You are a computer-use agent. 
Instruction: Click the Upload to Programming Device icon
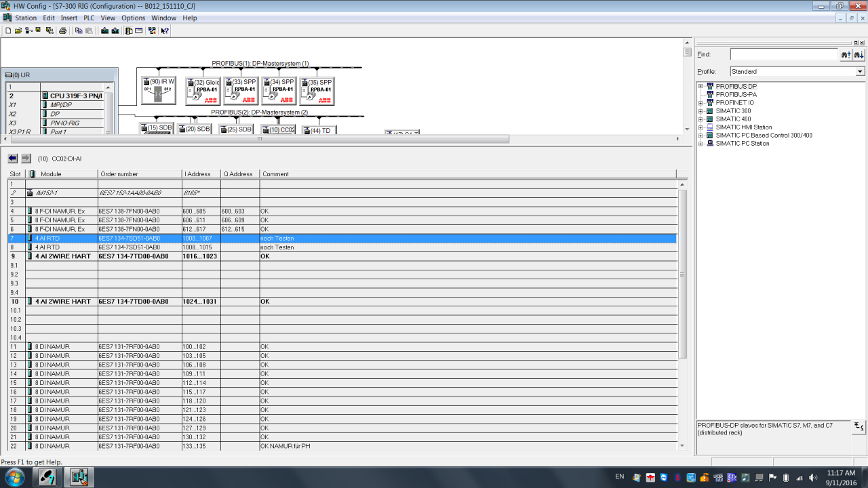click(115, 30)
